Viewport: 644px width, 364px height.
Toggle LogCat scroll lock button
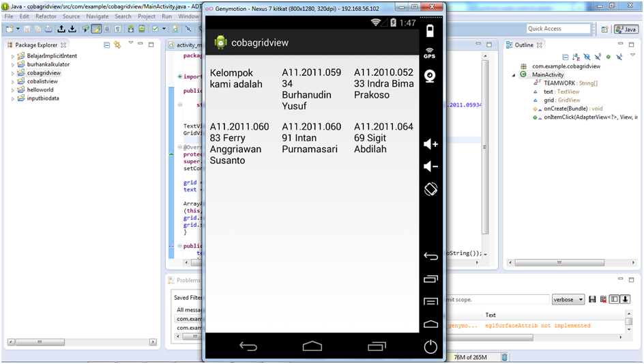pos(625,299)
